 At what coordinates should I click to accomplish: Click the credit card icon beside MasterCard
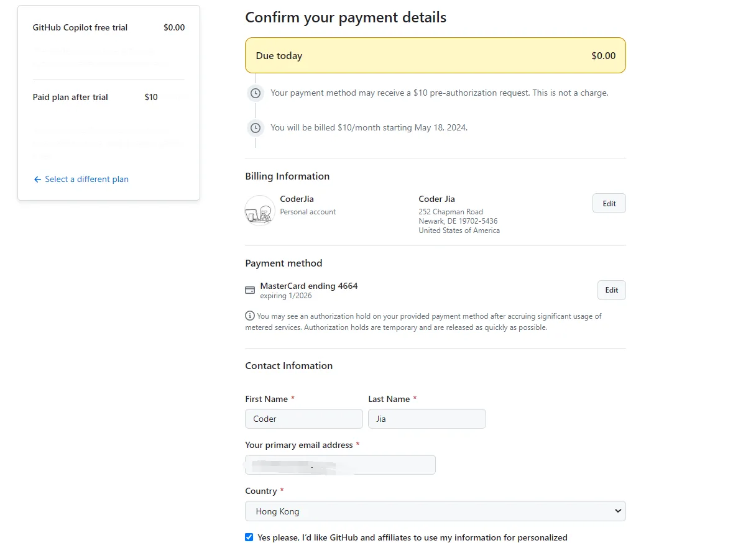[250, 290]
